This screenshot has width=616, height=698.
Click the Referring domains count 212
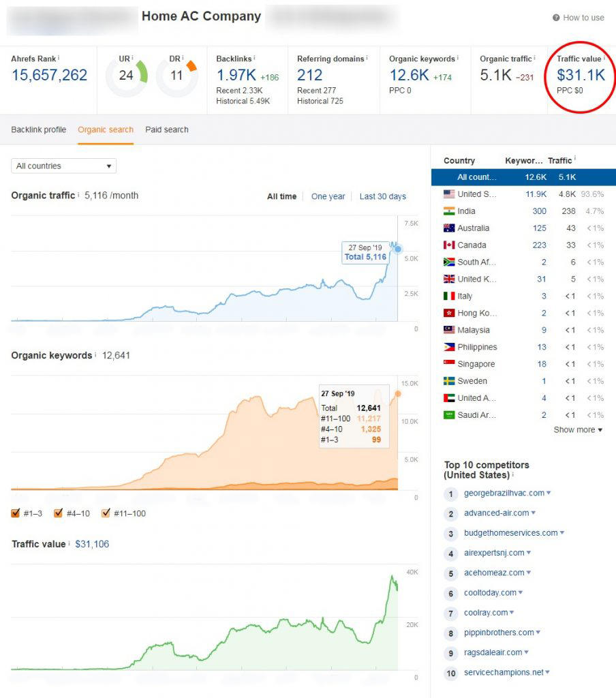[310, 75]
